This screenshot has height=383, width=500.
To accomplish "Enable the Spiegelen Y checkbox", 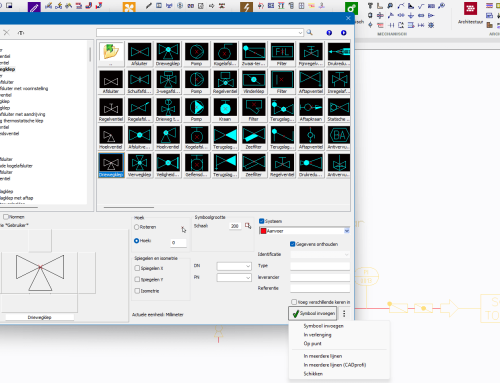I will [x=137, y=279].
